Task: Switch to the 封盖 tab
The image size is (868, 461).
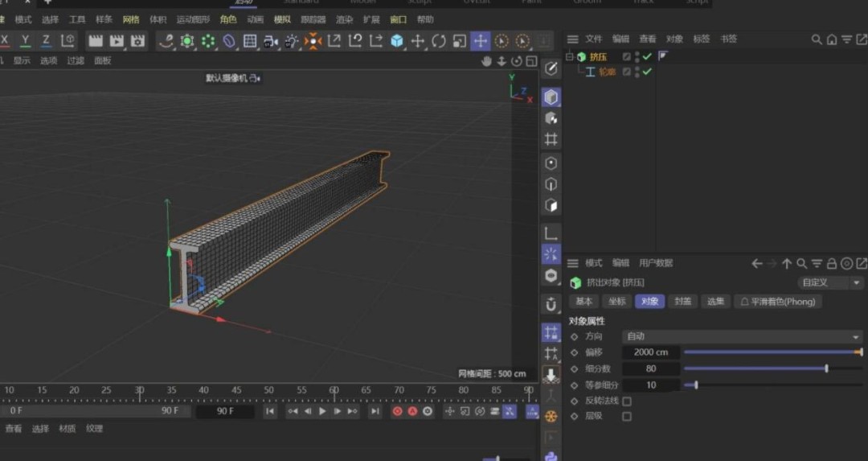Action: (682, 302)
